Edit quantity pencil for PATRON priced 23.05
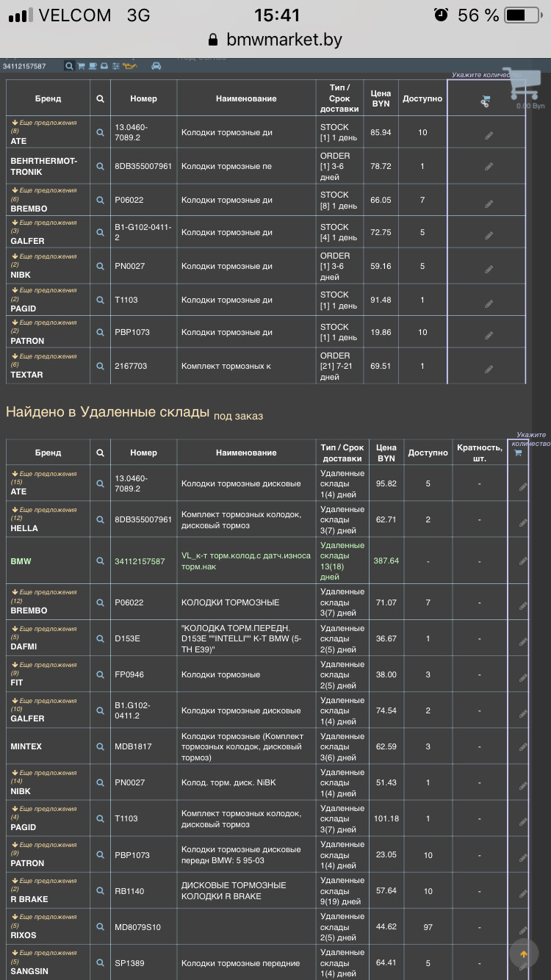Viewport: 551px width, 980px height. click(523, 857)
